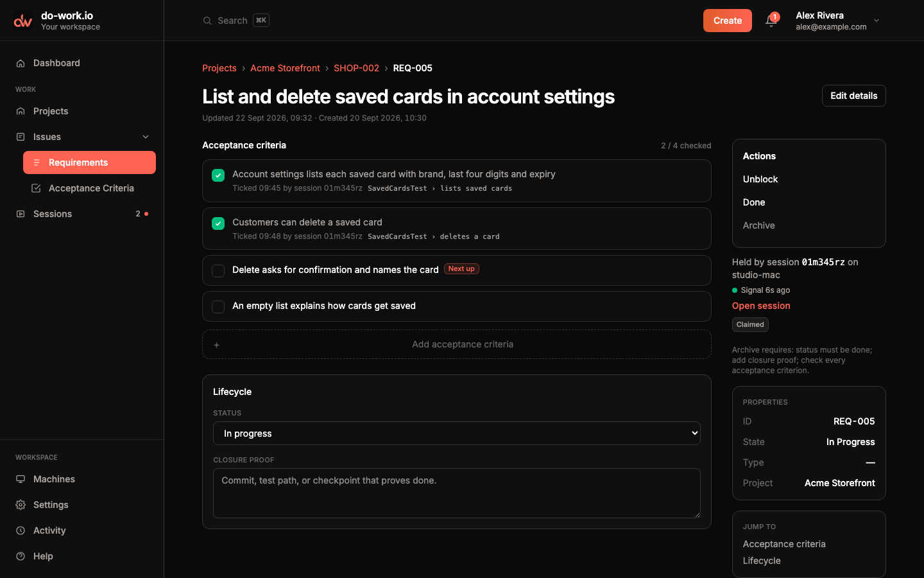924x578 pixels.
Task: Open Dashboard in the sidebar
Action: pyautogui.click(x=82, y=63)
